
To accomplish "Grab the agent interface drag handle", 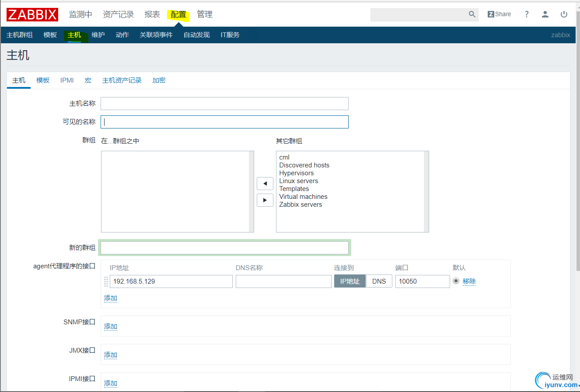I will coord(106,281).
